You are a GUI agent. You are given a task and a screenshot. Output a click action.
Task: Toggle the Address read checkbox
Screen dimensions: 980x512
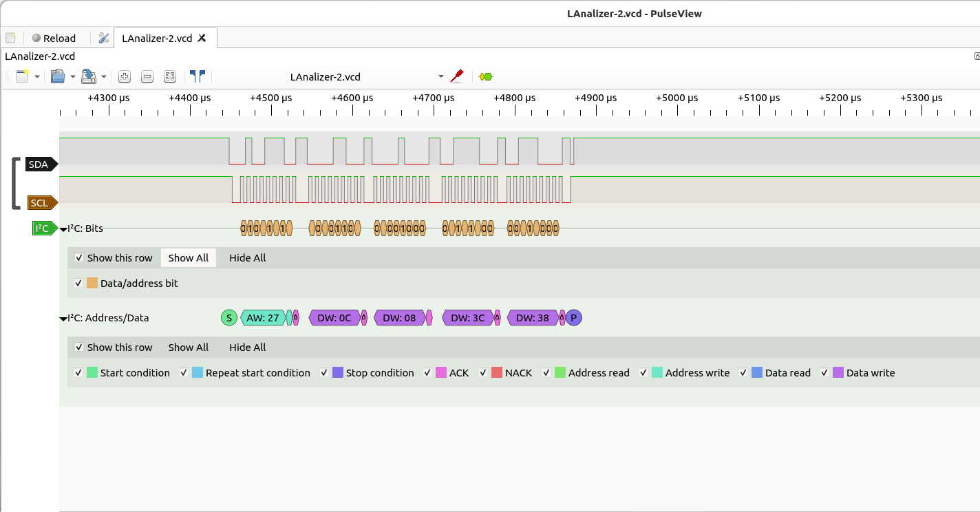pyautogui.click(x=546, y=373)
